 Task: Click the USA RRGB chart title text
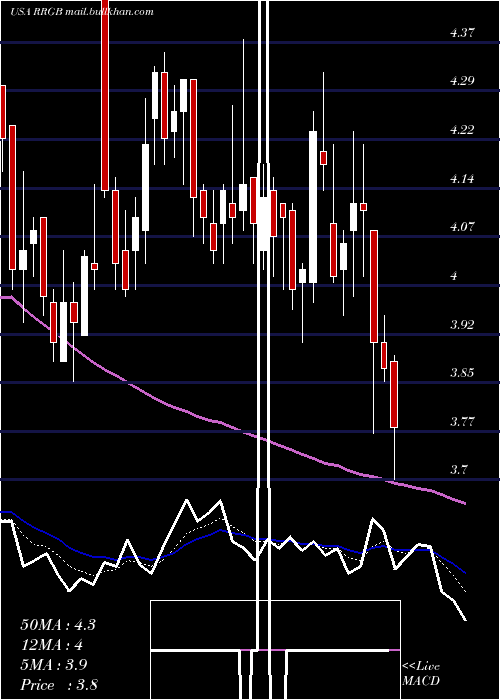click(83, 12)
